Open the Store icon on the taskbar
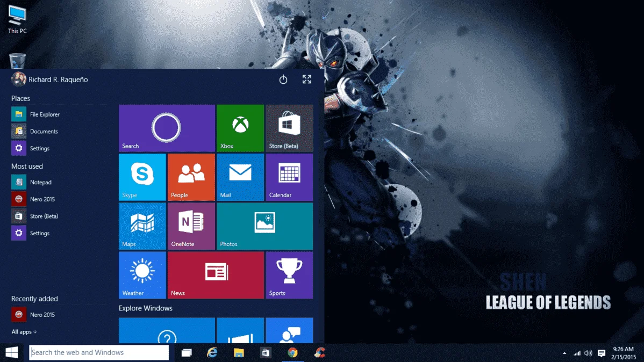644x362 pixels. 266,352
